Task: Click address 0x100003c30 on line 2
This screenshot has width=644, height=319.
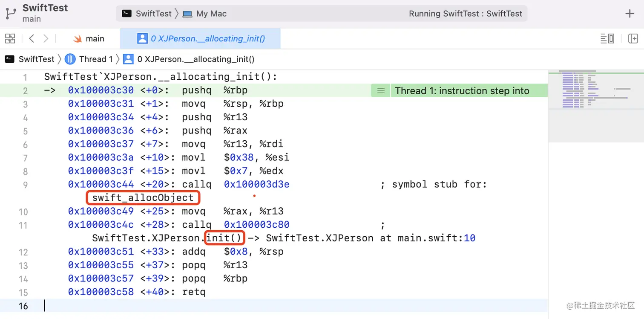Action: click(x=101, y=90)
